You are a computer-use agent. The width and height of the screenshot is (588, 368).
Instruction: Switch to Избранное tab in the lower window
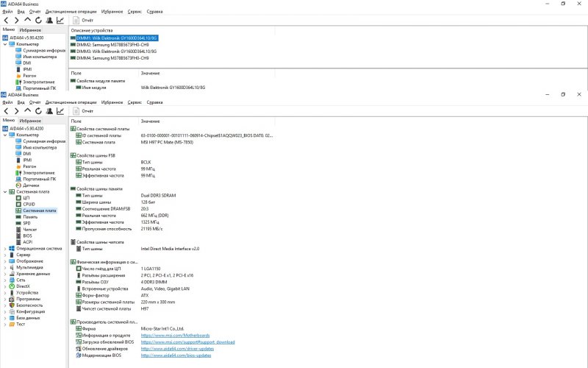point(30,119)
